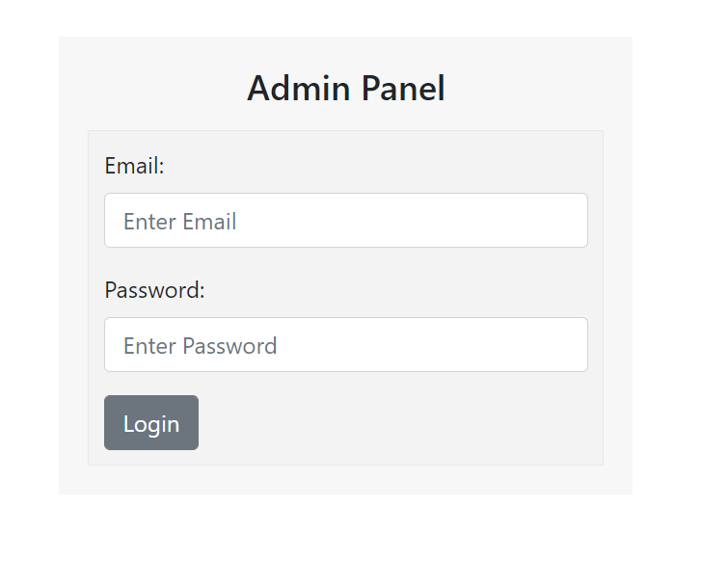This screenshot has height=587, width=728.
Task: Activate the field below the Email: label
Action: [x=345, y=221]
